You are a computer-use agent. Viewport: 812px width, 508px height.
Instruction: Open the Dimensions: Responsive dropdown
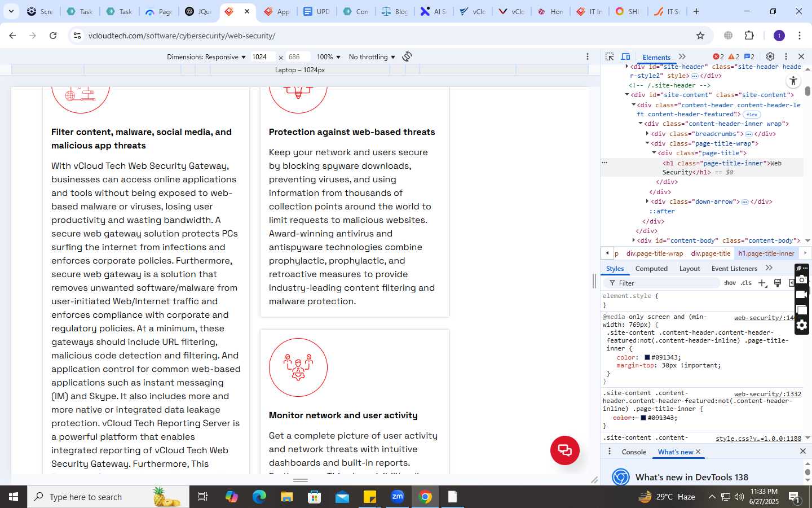tap(206, 57)
